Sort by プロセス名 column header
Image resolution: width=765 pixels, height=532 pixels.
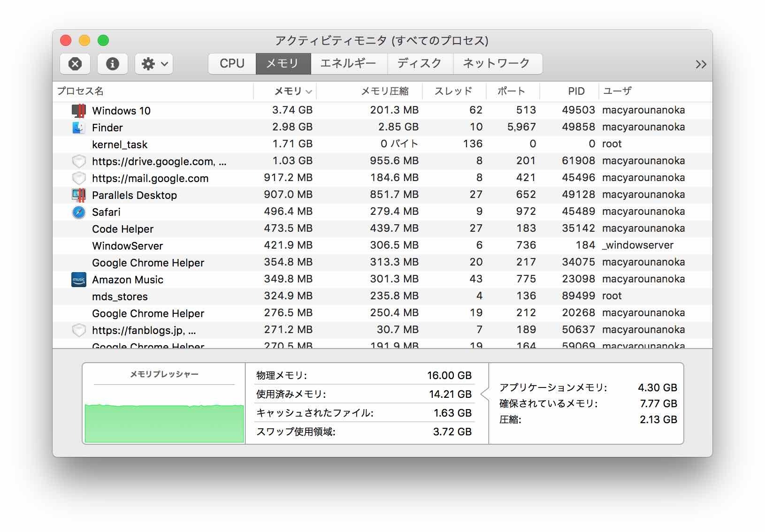coord(153,91)
